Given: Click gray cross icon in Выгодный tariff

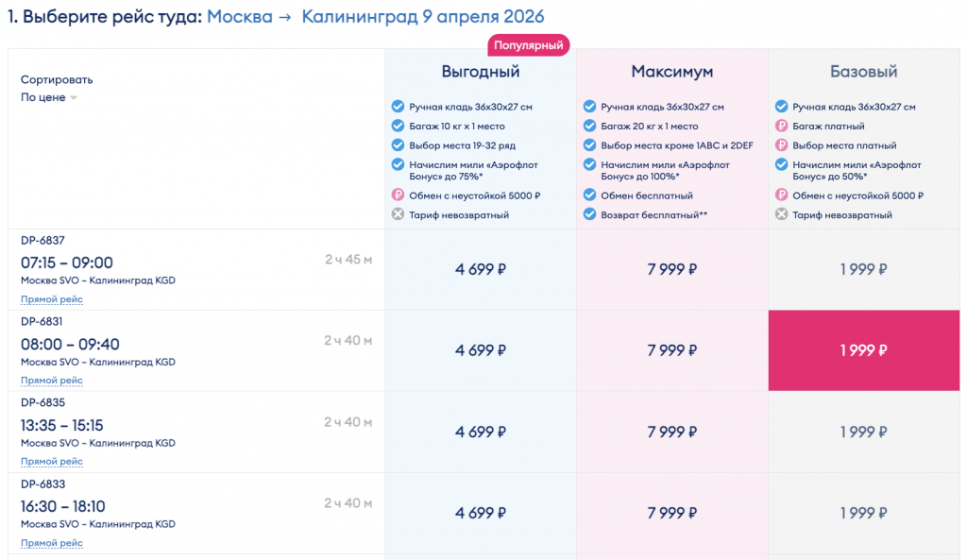Looking at the screenshot, I should (398, 214).
